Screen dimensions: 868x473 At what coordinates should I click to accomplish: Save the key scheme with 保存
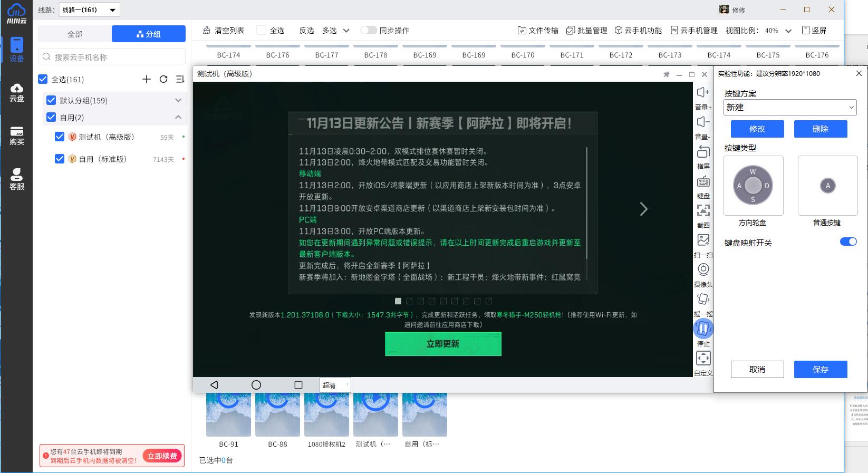tap(820, 369)
